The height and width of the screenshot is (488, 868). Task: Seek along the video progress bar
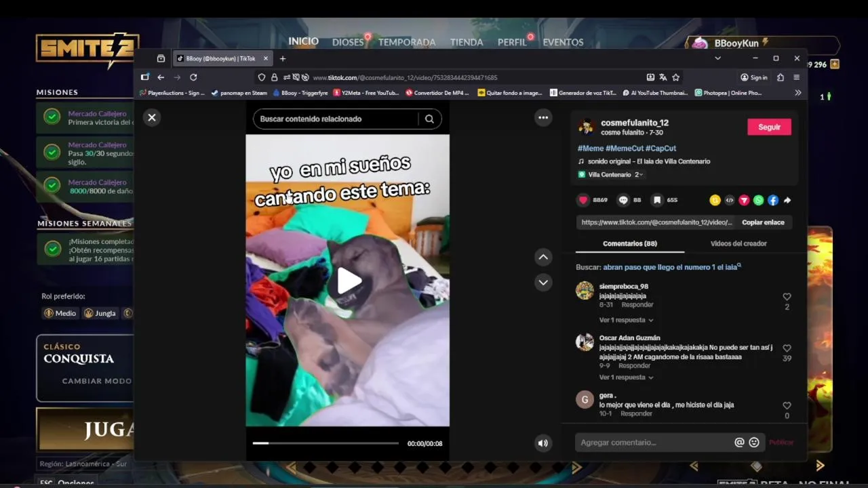325,443
